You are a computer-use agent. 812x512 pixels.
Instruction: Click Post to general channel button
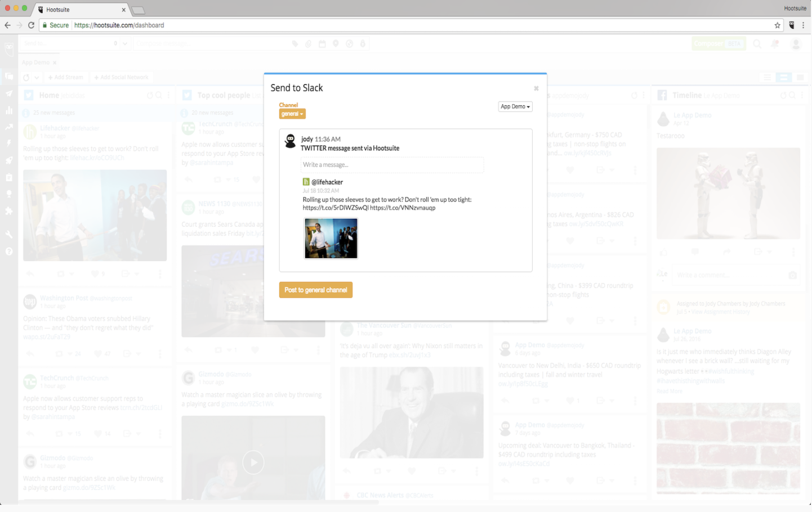[x=316, y=290]
